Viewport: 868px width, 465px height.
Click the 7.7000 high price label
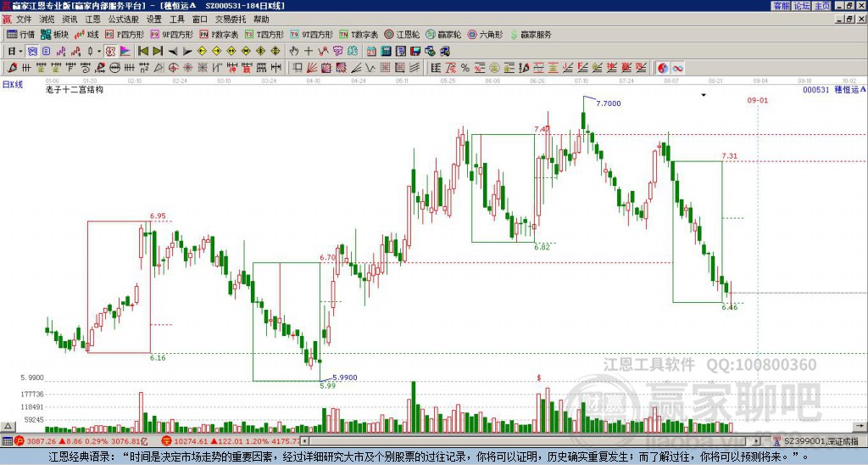click(609, 103)
